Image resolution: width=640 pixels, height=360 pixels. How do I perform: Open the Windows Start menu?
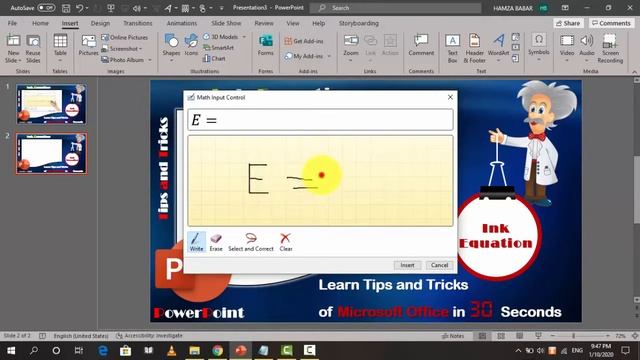tap(11, 351)
